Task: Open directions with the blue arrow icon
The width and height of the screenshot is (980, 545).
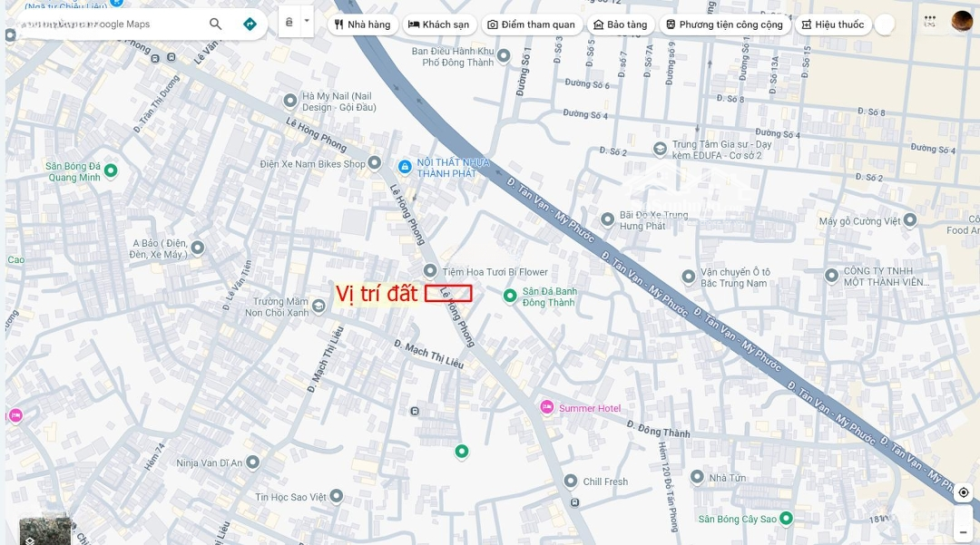Action: (x=250, y=24)
